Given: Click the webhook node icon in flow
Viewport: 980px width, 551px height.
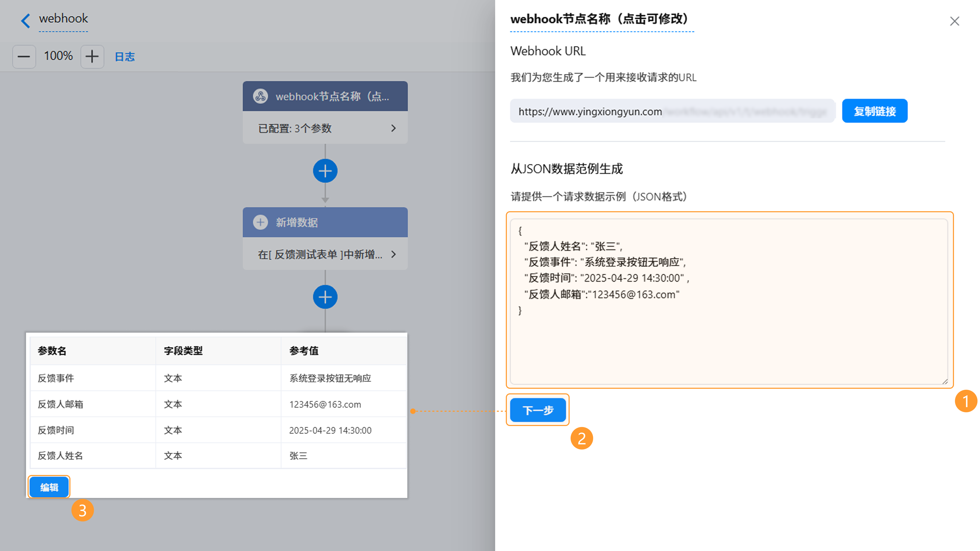Looking at the screenshot, I should (x=261, y=96).
